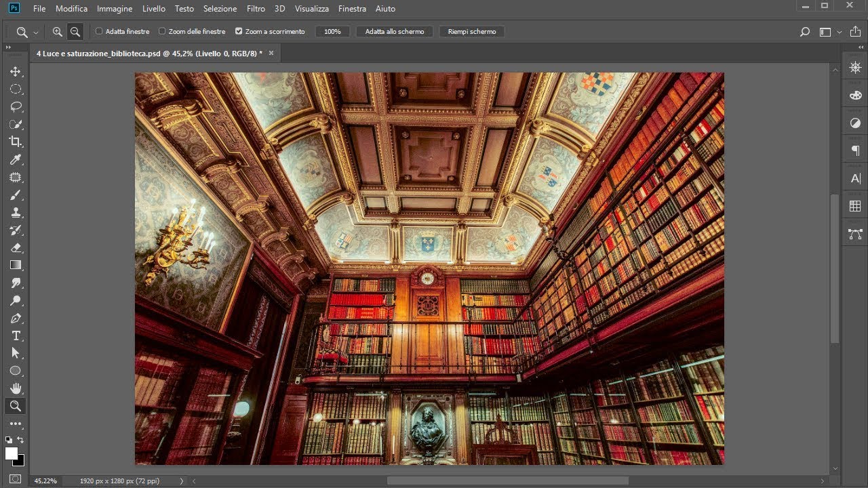The image size is (868, 488).
Task: Select the Horizontal Type tool
Action: pos(15,335)
